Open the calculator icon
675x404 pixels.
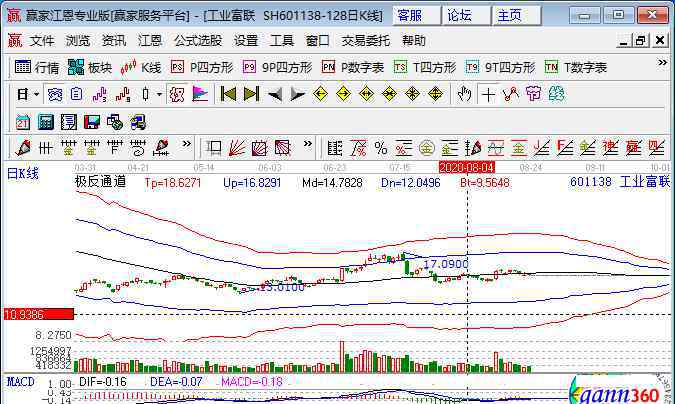pos(46,123)
